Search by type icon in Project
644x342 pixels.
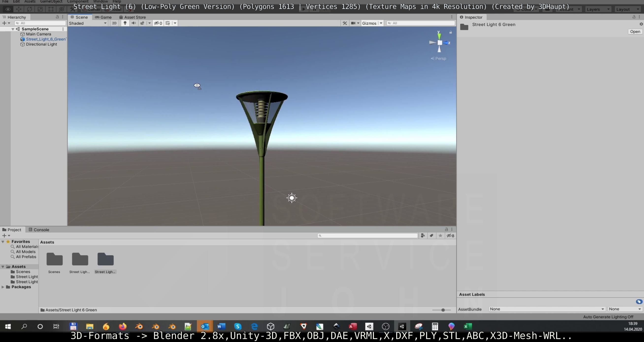point(423,235)
